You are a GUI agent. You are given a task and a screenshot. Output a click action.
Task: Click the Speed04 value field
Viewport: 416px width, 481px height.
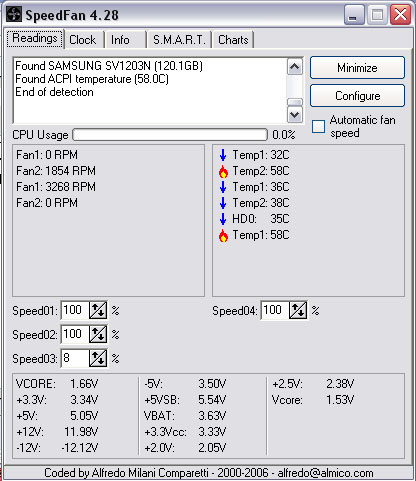pyautogui.click(x=275, y=311)
